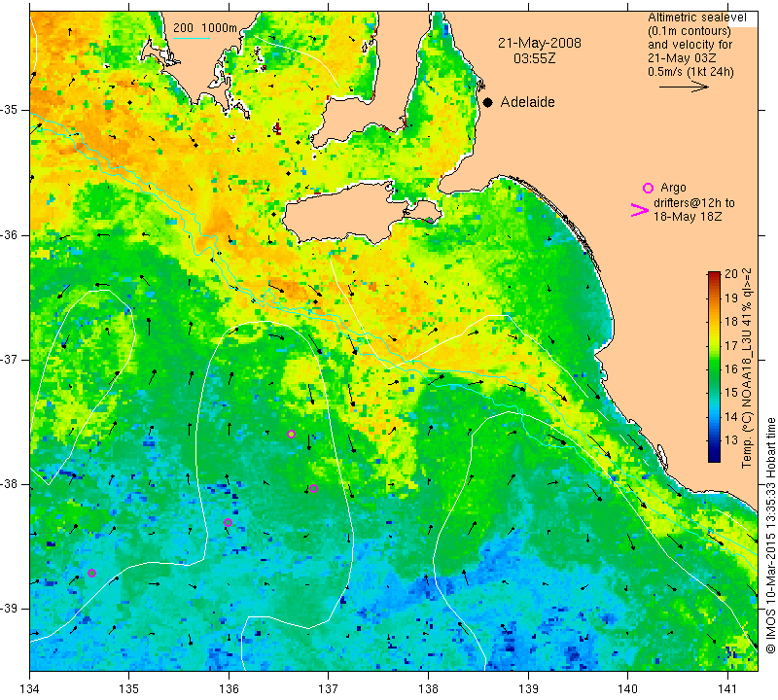Click the latitude -37 axis label

click(10, 359)
